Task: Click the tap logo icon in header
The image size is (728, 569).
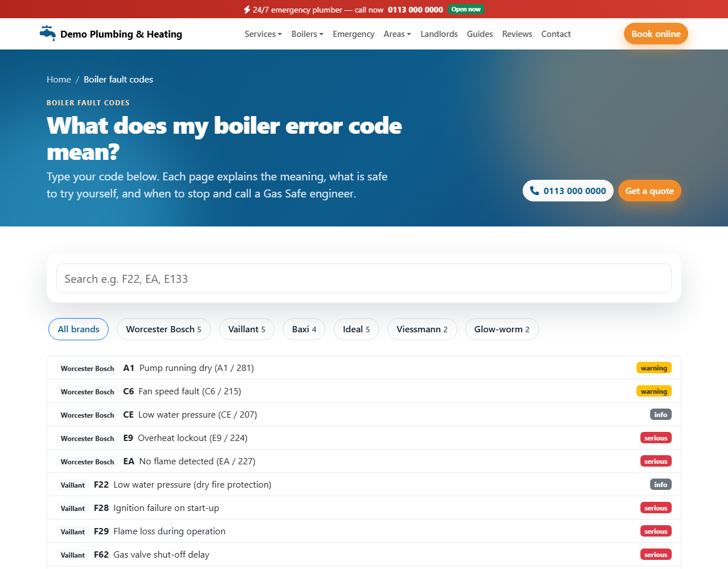Action: click(48, 33)
